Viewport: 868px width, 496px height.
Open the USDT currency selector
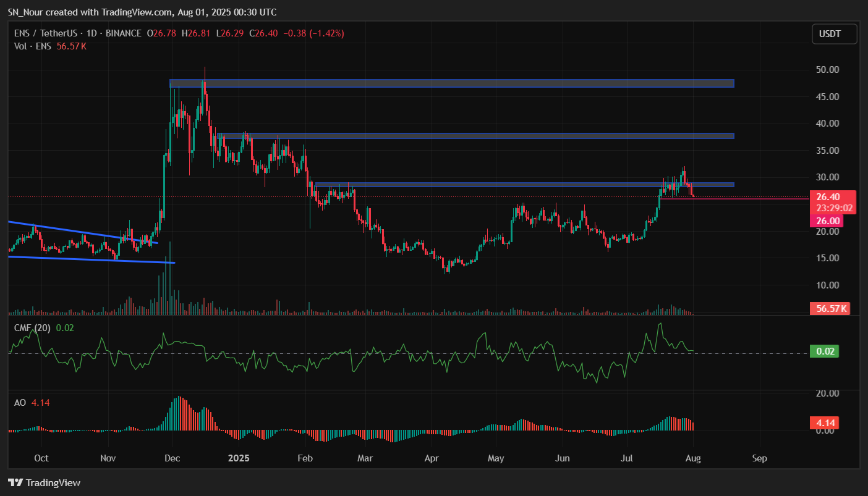tap(834, 34)
